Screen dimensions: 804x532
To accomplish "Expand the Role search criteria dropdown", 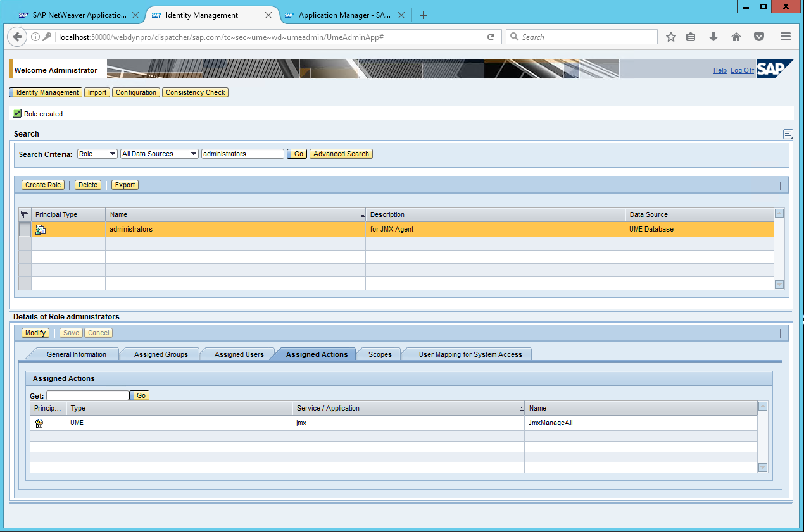I will [x=97, y=154].
